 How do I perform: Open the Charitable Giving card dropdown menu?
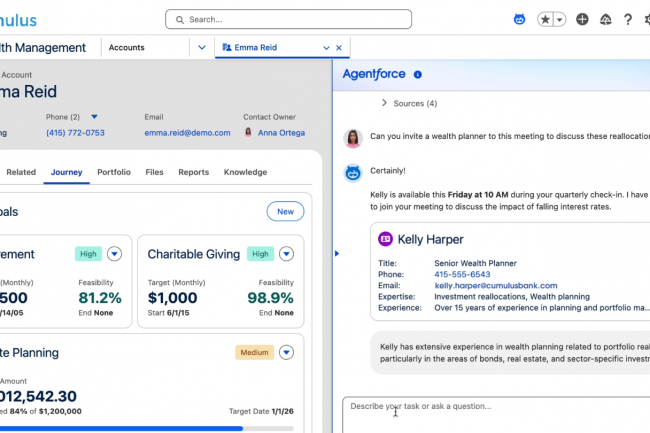pos(286,254)
